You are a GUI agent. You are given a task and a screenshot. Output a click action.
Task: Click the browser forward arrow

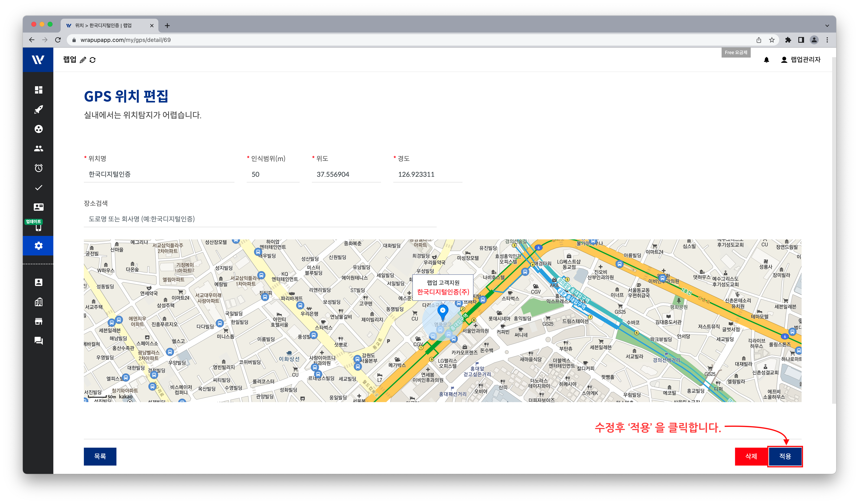[45, 40]
